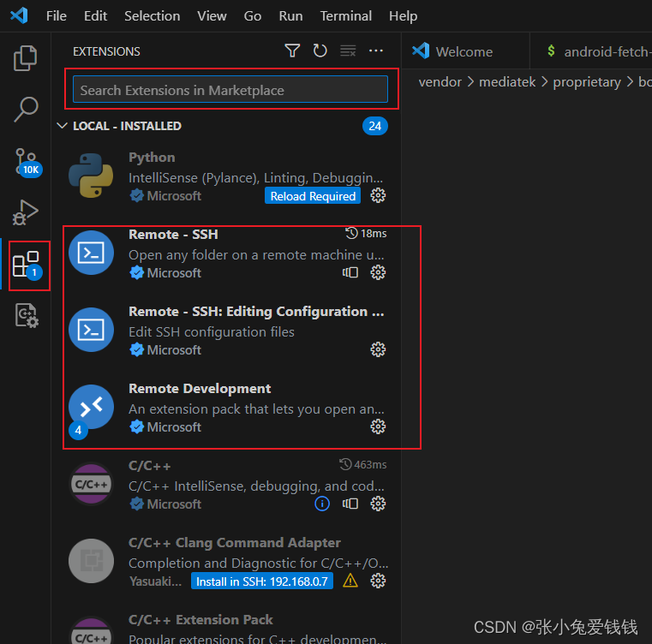This screenshot has width=652, height=644.
Task: Click the VS Code logo in title bar
Action: point(19,15)
